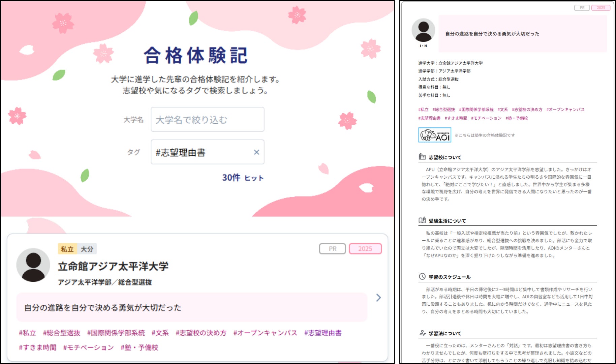This screenshot has height=364, width=616.
Task: Clear the #志望理由書 tag filter
Action: [256, 152]
